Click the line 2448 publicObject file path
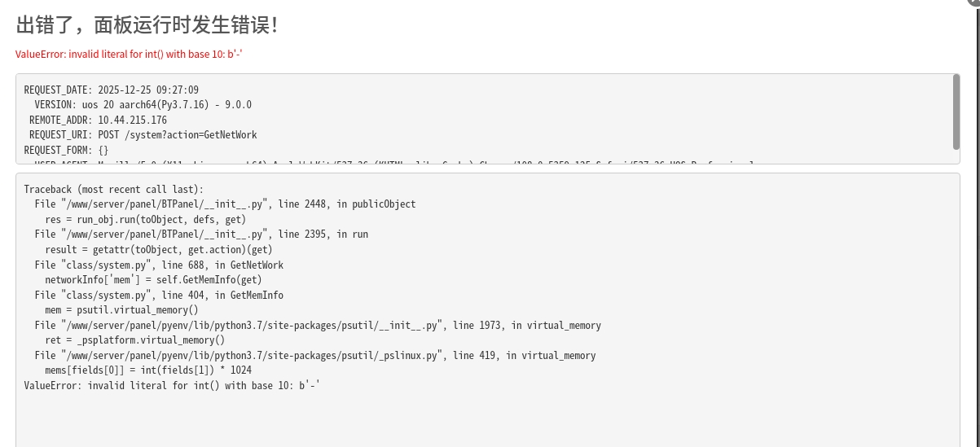This screenshot has width=980, height=447. (225, 204)
